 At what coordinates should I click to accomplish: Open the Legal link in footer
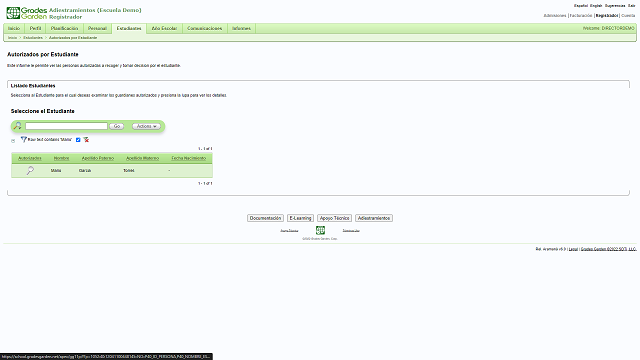pyautogui.click(x=573, y=249)
